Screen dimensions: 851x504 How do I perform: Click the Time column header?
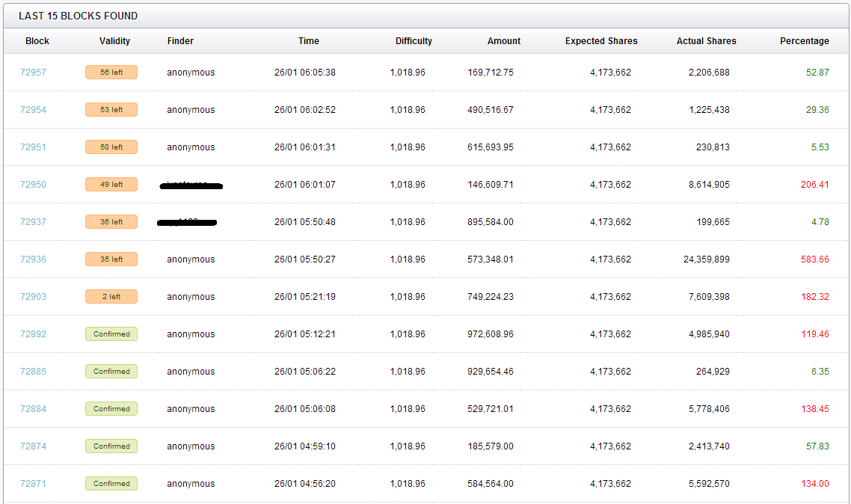point(308,41)
